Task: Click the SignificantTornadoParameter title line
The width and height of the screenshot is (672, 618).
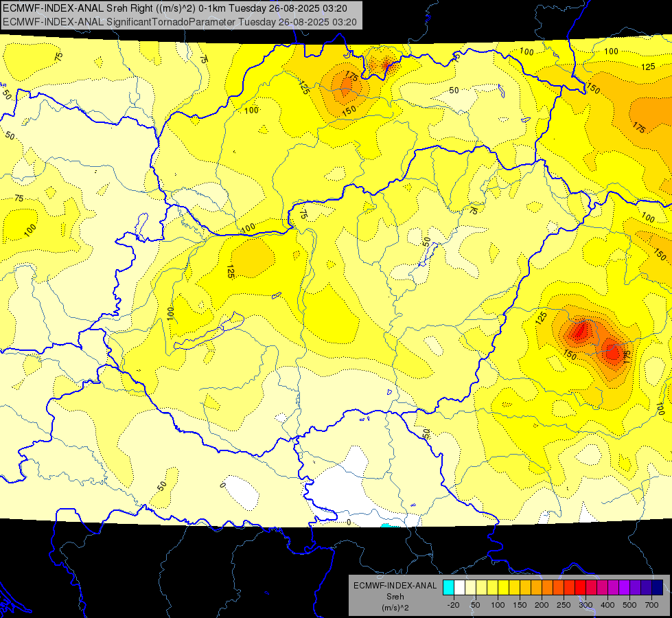Action: [180, 22]
